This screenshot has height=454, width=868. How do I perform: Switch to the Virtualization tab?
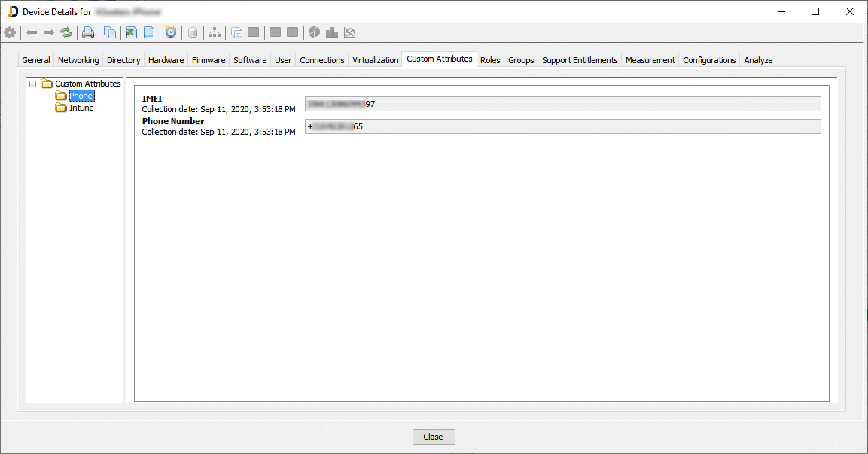(x=375, y=59)
